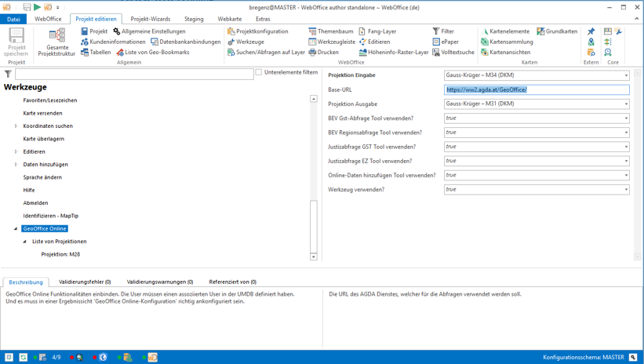Viewport: 644px width, 364px height.
Task: Expand the Editieren tree node
Action: (16, 151)
